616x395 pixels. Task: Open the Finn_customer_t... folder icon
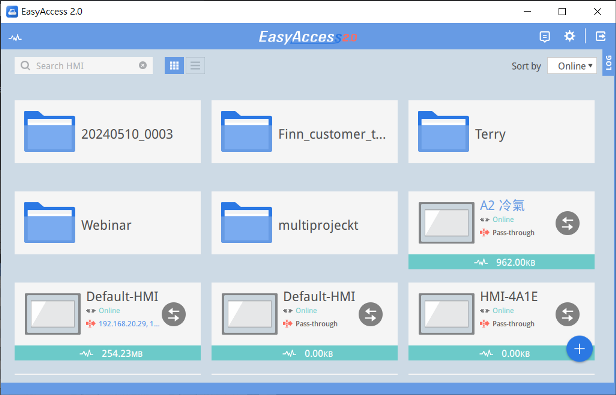coord(246,132)
